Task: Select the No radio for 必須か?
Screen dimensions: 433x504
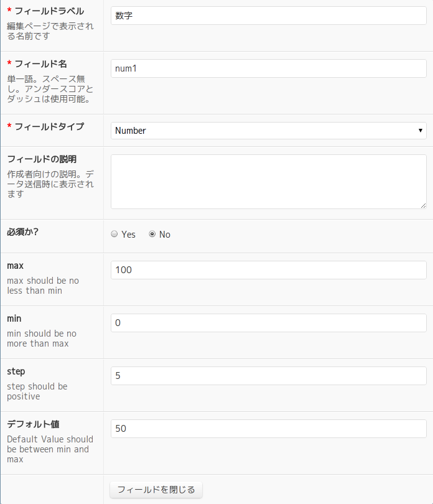Action: [x=152, y=234]
